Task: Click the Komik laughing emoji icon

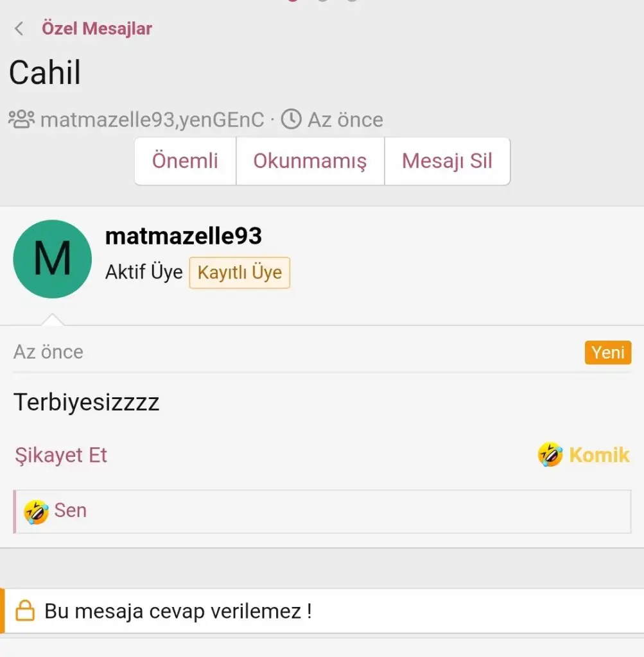Action: click(x=550, y=455)
